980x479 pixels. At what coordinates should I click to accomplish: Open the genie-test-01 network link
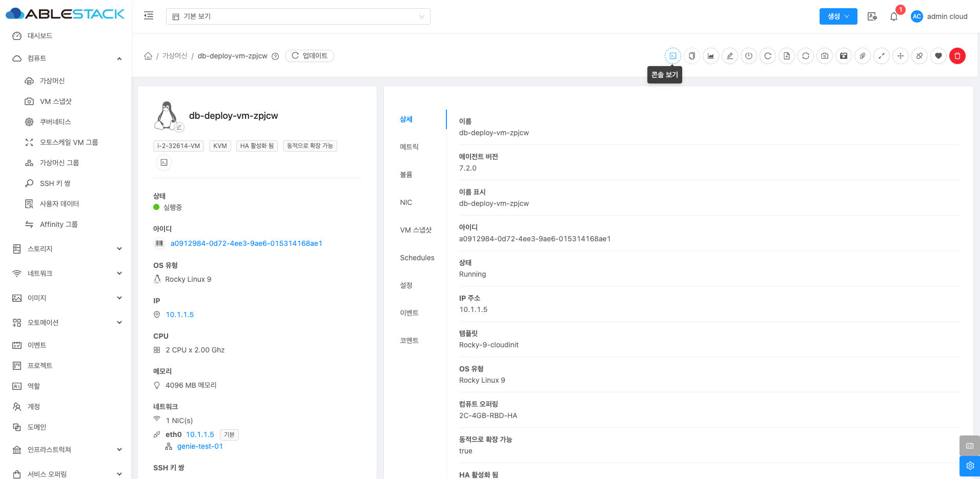tap(200, 446)
